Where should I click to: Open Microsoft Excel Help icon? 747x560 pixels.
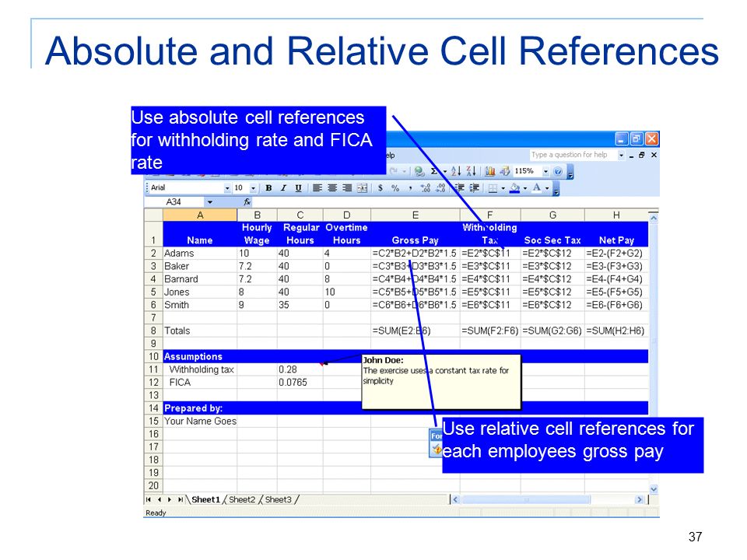pos(558,171)
